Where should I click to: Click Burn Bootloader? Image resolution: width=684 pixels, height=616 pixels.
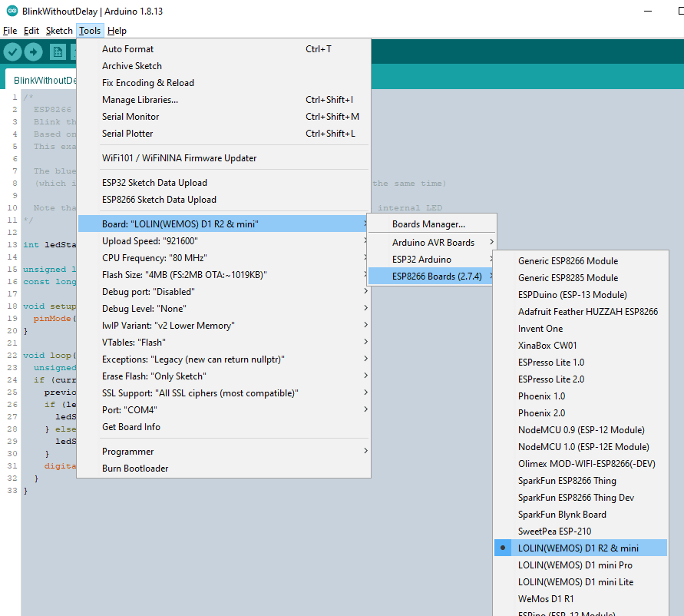[x=135, y=468]
